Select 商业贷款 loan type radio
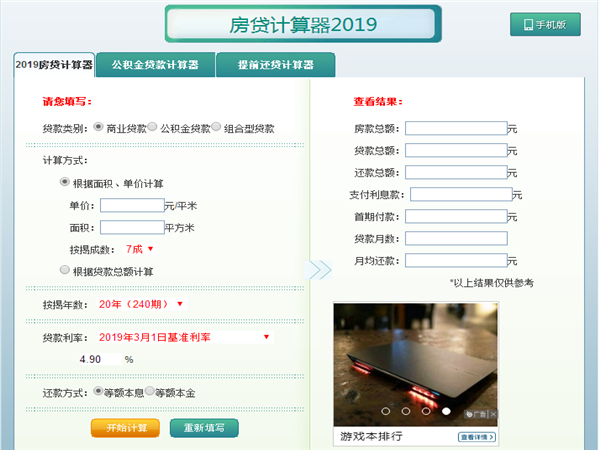The height and width of the screenshot is (450, 600). (98, 127)
